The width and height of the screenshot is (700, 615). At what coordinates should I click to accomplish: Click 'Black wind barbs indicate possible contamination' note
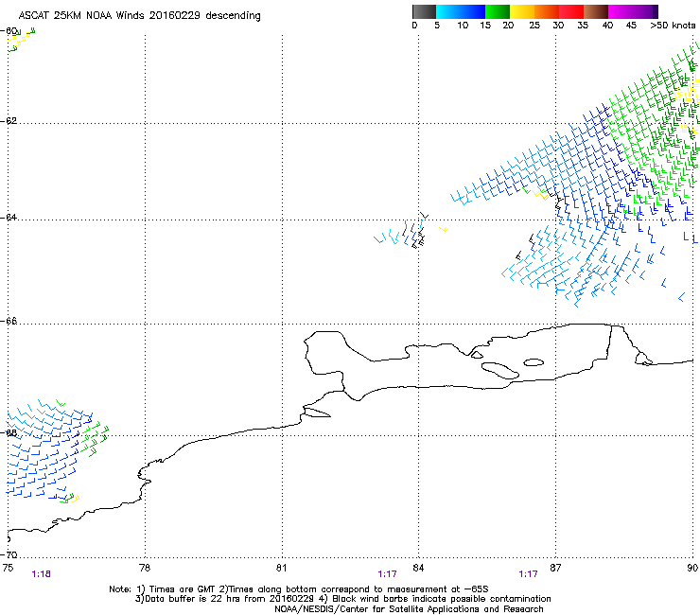click(442, 599)
